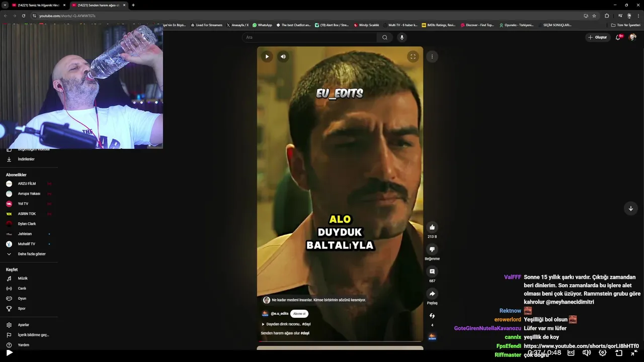Open 'Livad For Streamers' bookmark
Screen dimensions: 644x362
tap(206, 25)
